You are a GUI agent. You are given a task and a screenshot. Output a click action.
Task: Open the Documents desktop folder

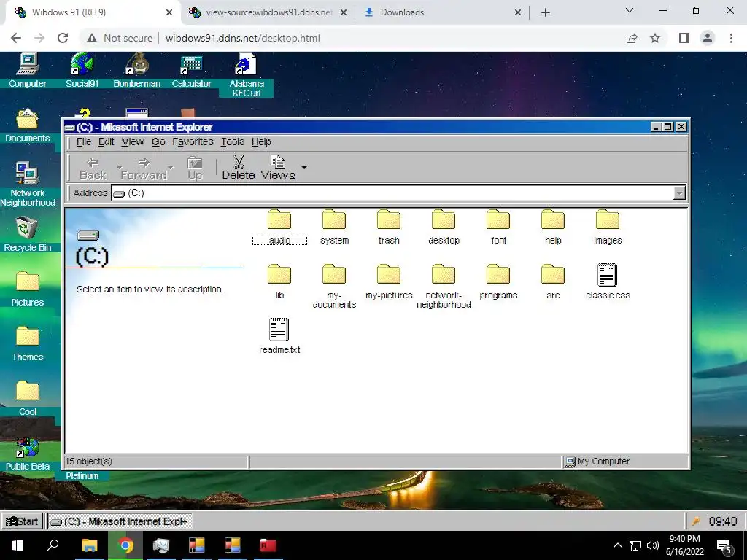pyautogui.click(x=27, y=125)
